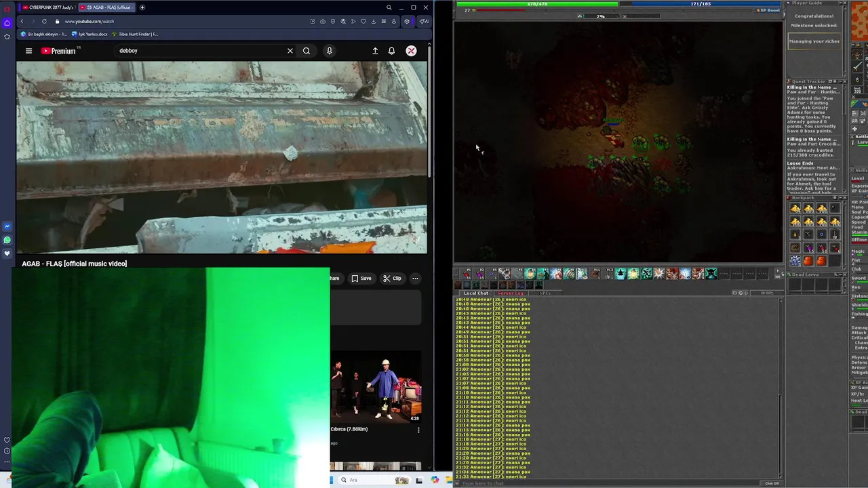
Task: Click the game mana bar 171/185
Action: pyautogui.click(x=701, y=4)
